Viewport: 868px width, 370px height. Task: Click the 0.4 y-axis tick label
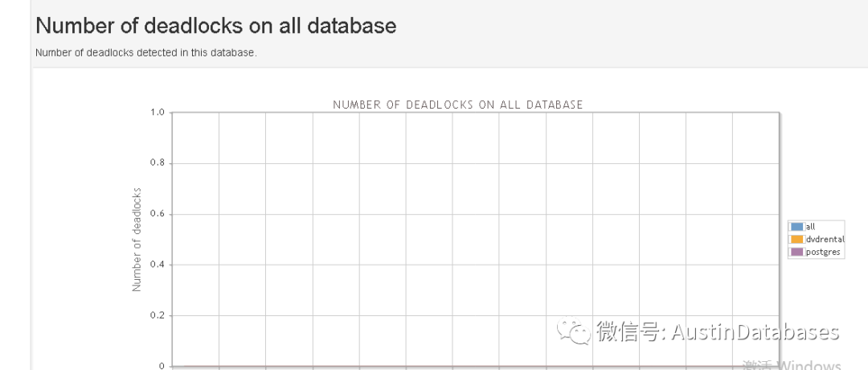click(x=157, y=265)
